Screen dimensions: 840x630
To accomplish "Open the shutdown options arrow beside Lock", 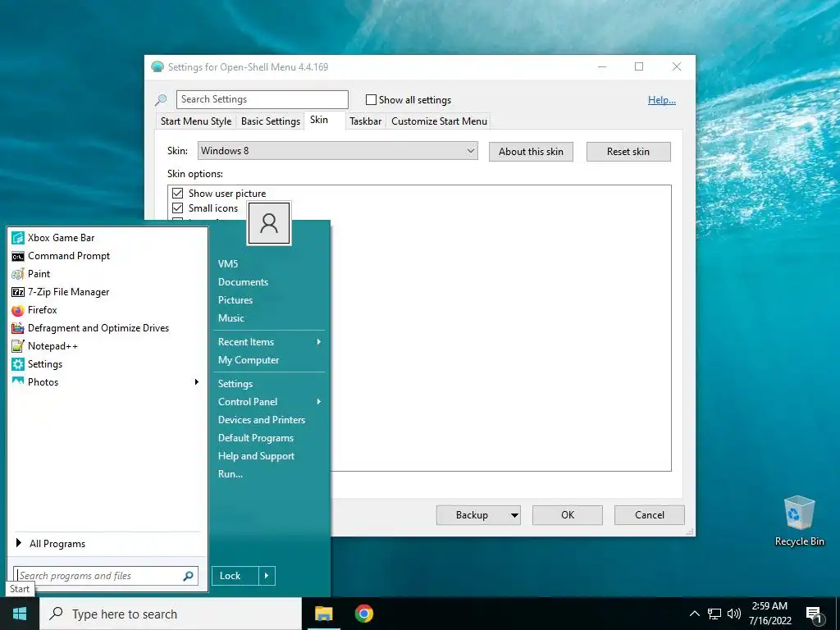I will tap(267, 576).
